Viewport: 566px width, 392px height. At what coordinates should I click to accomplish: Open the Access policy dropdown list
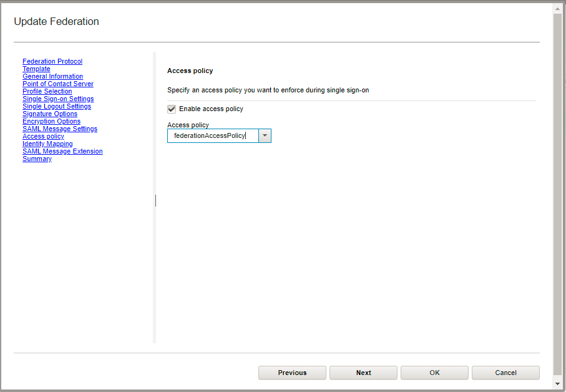[264, 135]
